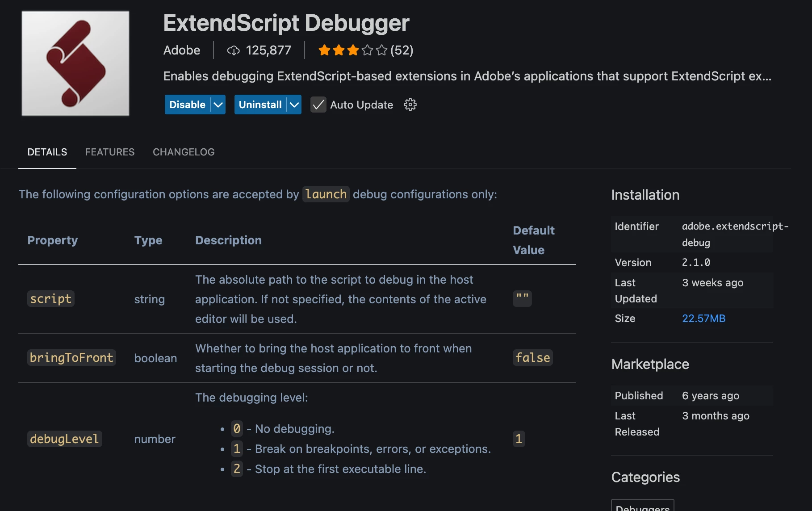Click the 'Categories' section heading

(x=645, y=477)
